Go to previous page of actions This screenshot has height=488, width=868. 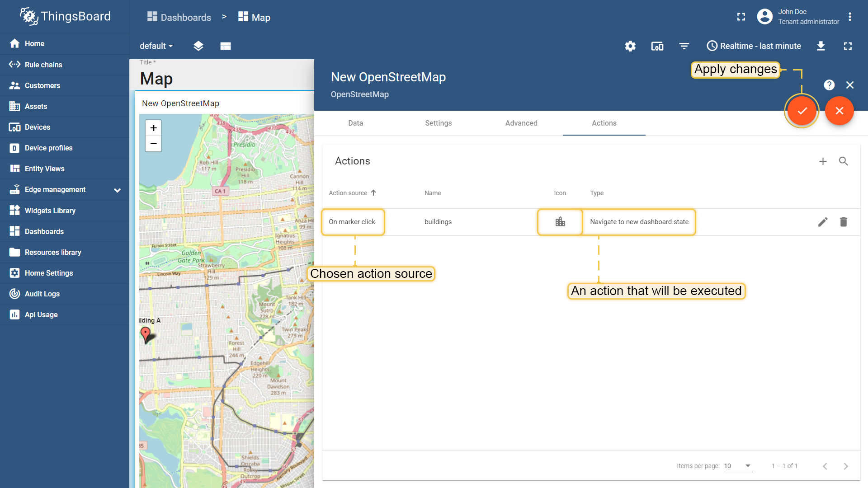point(825,466)
